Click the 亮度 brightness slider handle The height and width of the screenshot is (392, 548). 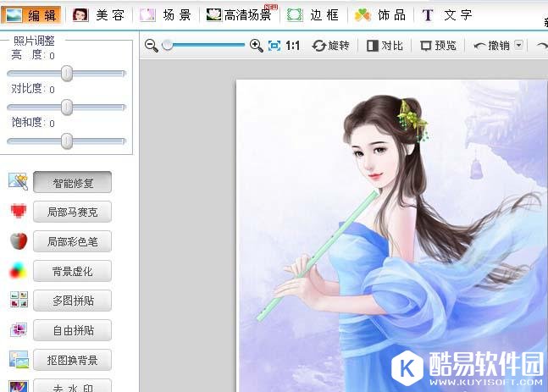tap(67, 74)
